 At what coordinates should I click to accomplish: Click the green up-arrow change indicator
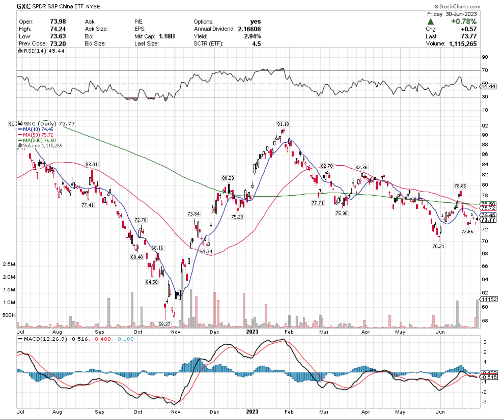tap(431, 22)
